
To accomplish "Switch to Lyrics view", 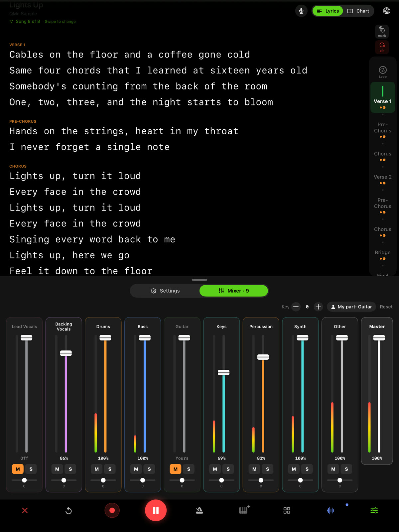I will point(328,11).
